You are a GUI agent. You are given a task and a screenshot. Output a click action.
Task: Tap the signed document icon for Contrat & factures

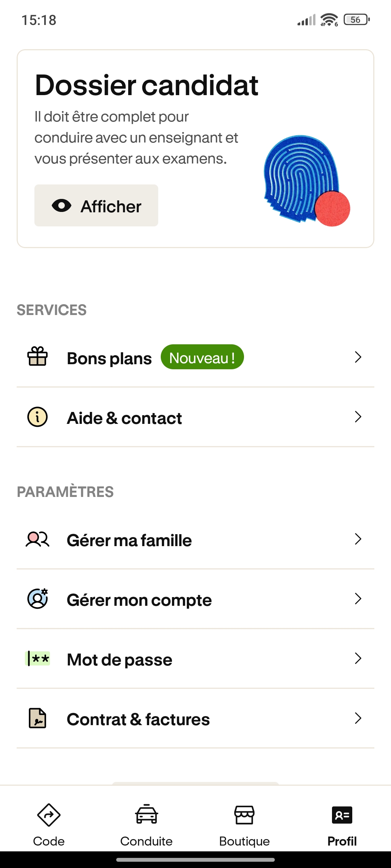point(38,718)
